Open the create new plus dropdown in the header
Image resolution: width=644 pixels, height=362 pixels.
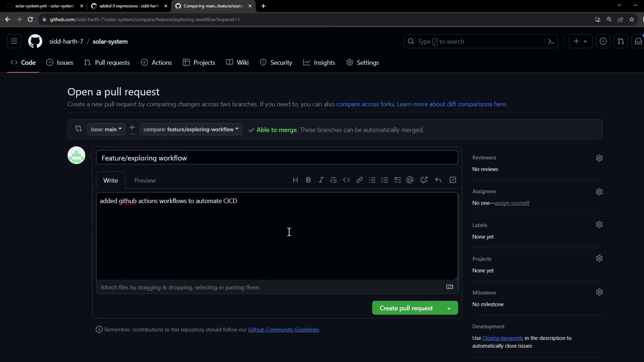(x=580, y=41)
